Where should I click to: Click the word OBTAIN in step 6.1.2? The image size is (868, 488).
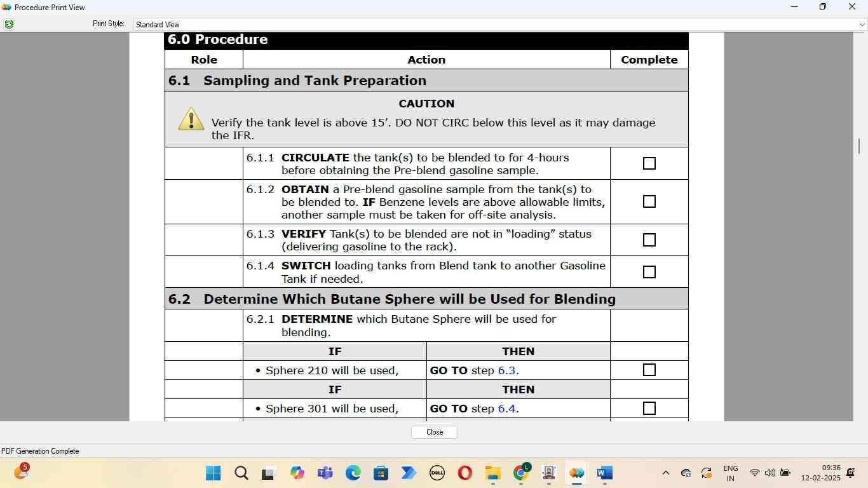(x=305, y=189)
